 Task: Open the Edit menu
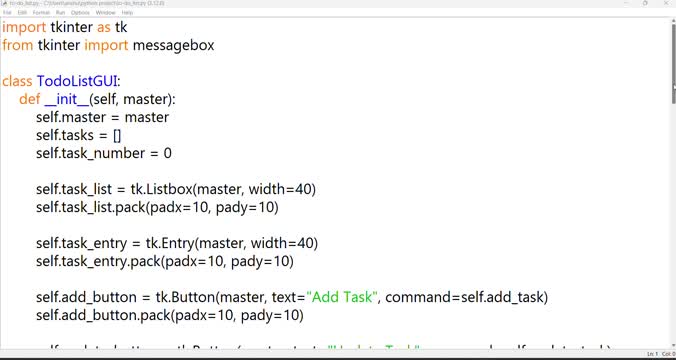point(22,13)
